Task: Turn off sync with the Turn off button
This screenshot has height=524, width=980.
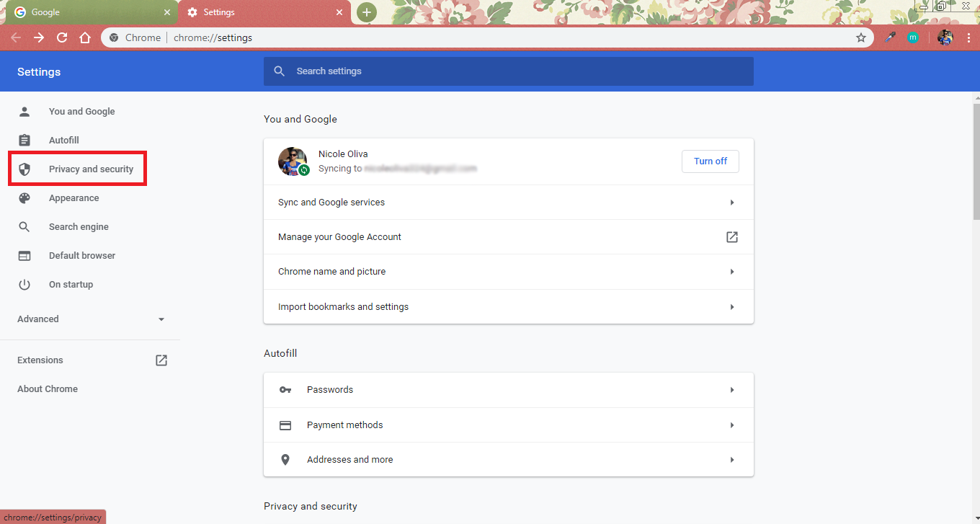Action: click(x=710, y=161)
